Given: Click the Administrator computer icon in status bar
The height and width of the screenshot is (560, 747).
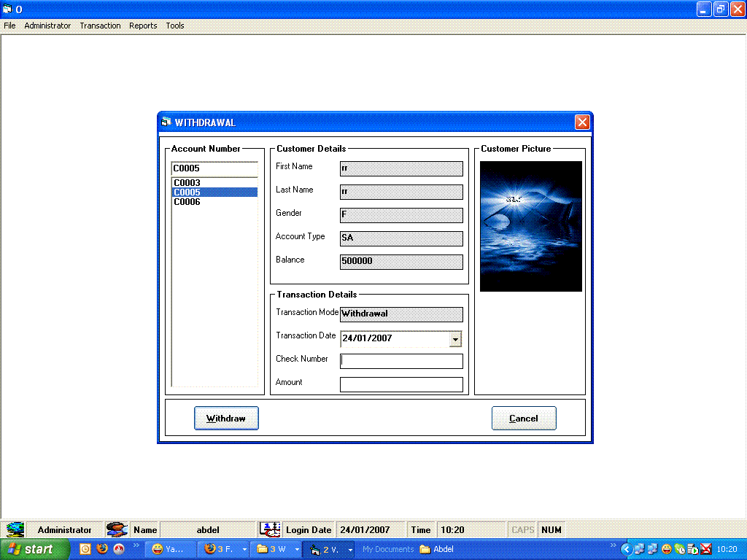Looking at the screenshot, I should [x=15, y=529].
